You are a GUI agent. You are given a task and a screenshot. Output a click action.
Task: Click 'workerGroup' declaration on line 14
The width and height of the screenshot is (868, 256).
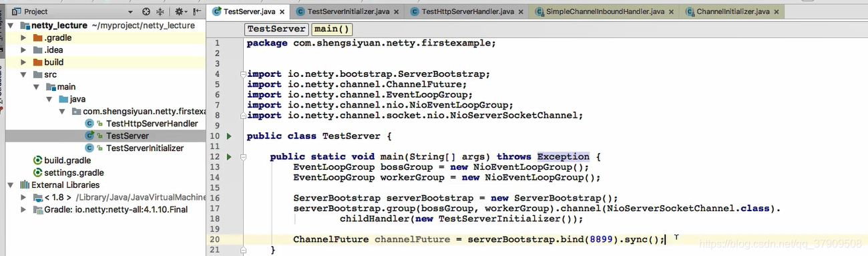[412, 178]
